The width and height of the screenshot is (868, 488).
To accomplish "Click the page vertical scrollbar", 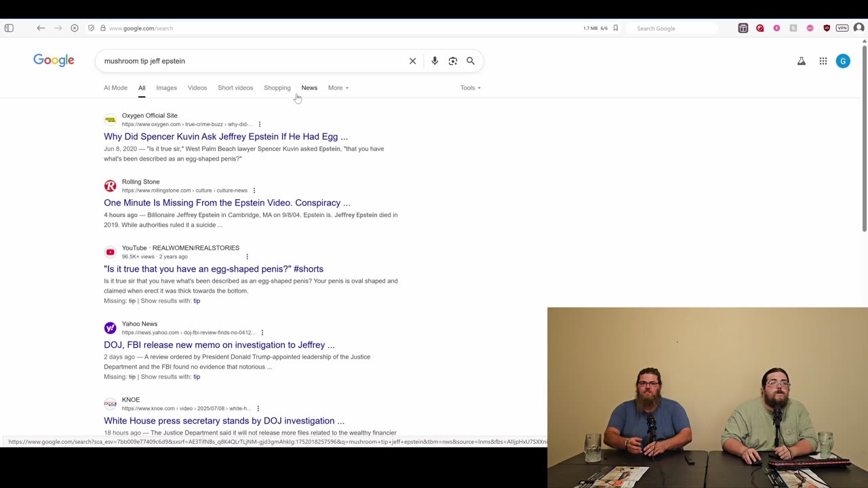I will (x=864, y=136).
